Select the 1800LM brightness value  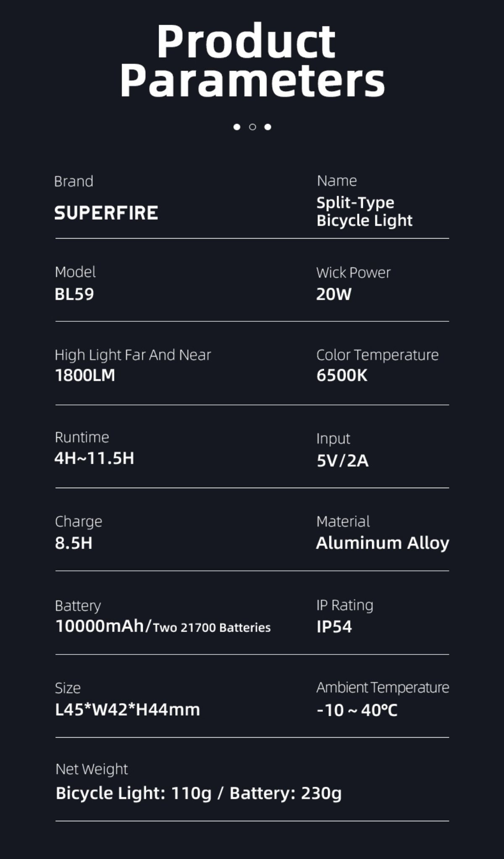[85, 375]
